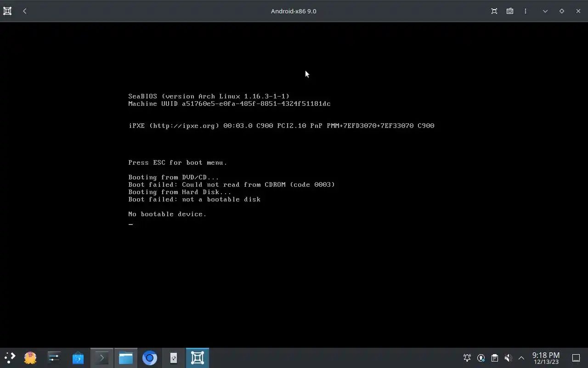The image size is (588, 368).
Task: Click the iPXE http://ipxe.org line
Action: 281,126
